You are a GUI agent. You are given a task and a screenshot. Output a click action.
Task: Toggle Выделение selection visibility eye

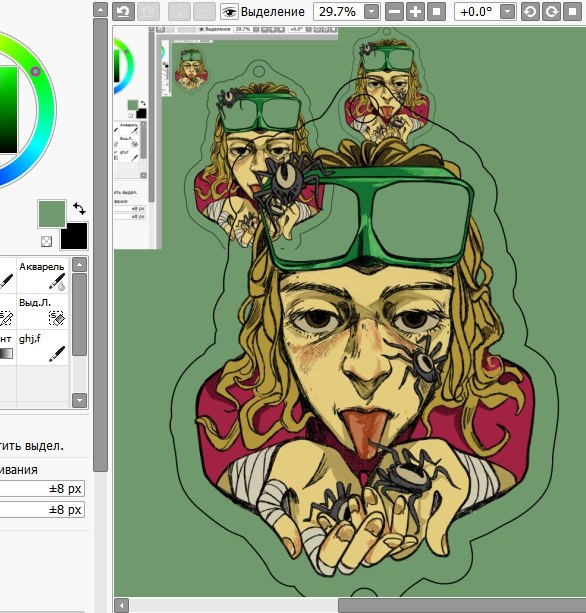pyautogui.click(x=229, y=12)
